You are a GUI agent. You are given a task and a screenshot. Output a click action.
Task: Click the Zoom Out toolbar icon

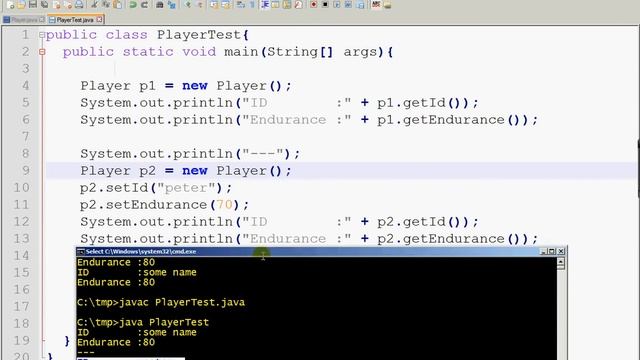200,4
